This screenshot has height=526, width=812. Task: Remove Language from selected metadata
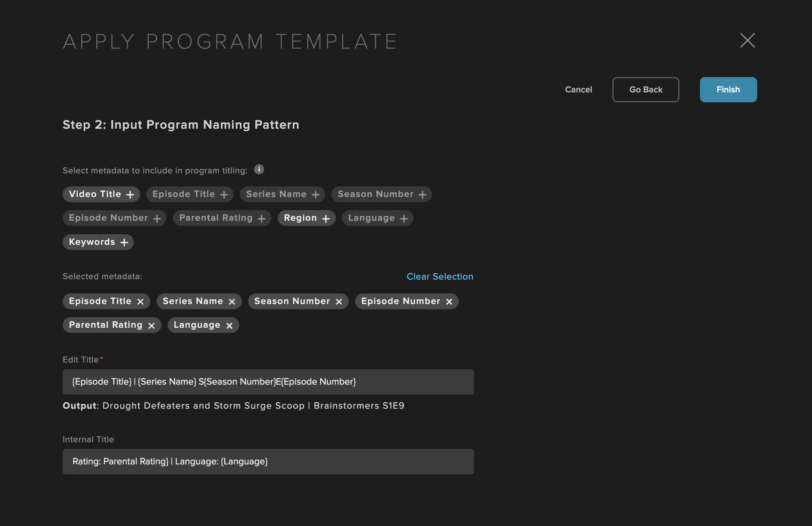click(229, 325)
